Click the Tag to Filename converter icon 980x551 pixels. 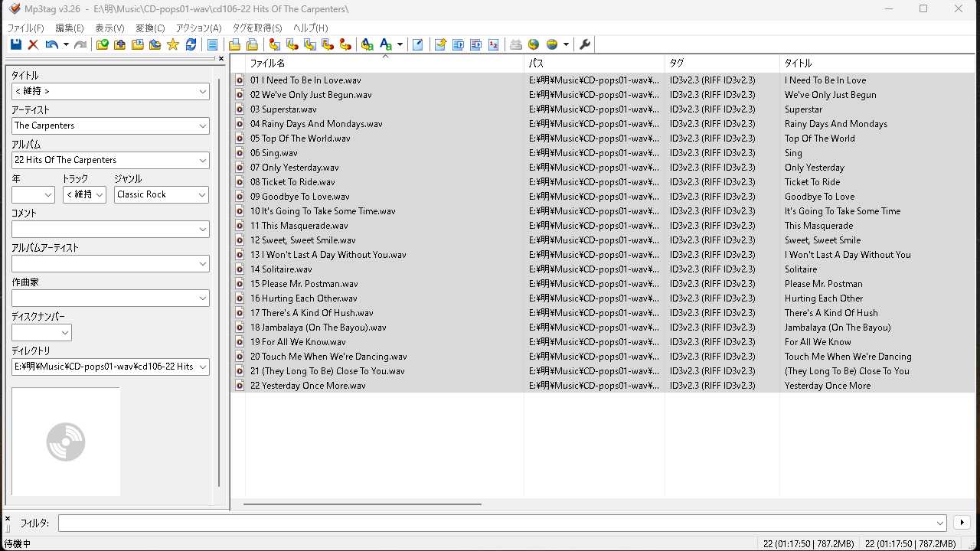[x=274, y=44]
